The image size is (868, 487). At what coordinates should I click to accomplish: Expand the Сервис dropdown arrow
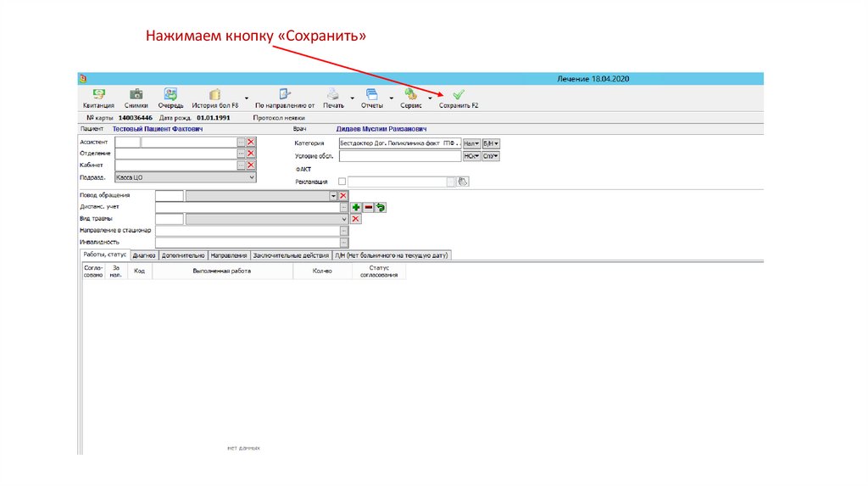pyautogui.click(x=430, y=98)
